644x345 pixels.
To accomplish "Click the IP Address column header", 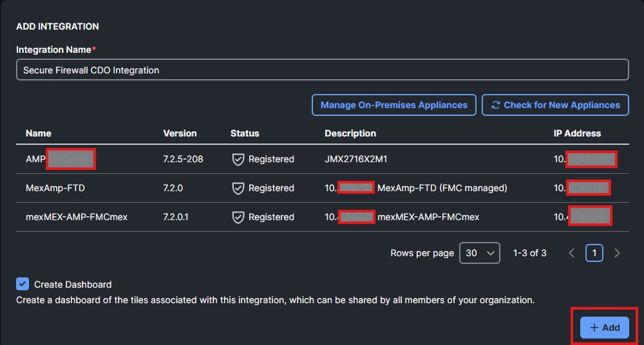I will tap(577, 133).
